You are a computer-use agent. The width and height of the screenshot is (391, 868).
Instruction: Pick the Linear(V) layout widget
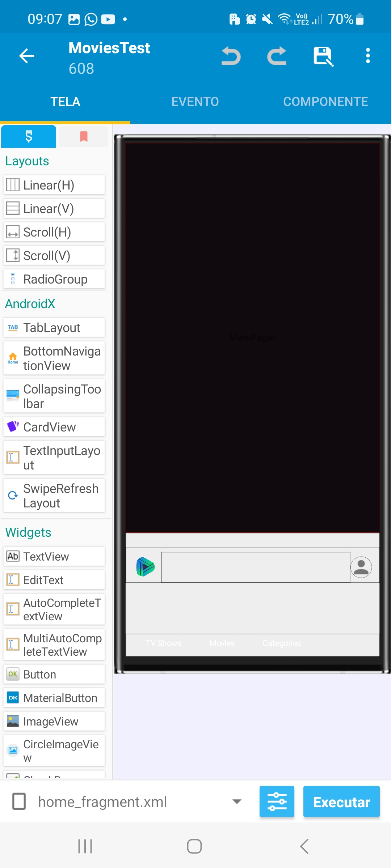pos(54,208)
